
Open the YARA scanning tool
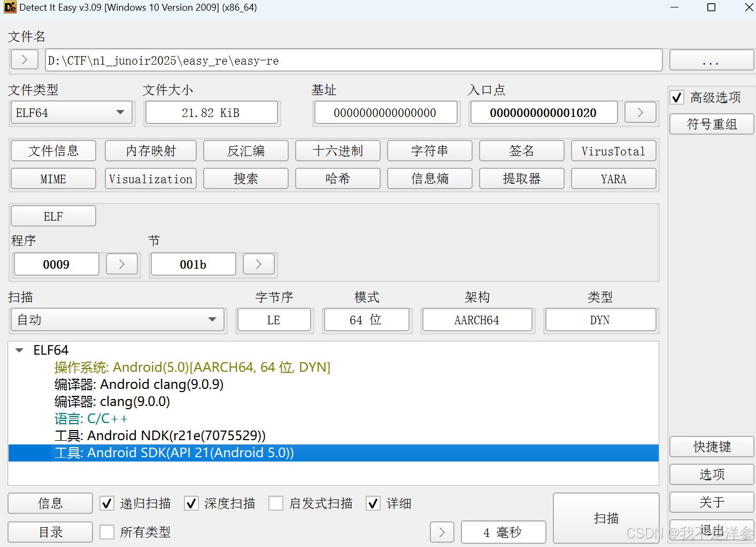(x=613, y=178)
